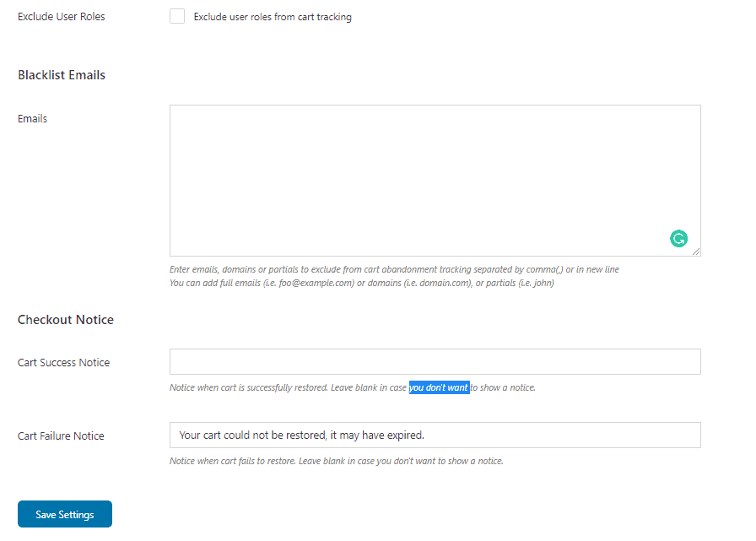The height and width of the screenshot is (541, 756).
Task: Click into the Cart Failure Notice field
Action: [435, 435]
